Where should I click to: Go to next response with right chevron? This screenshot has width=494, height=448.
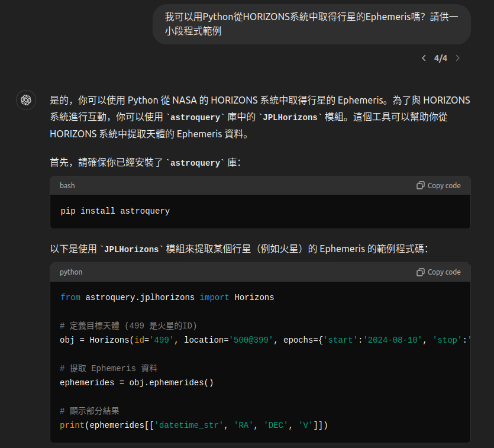point(457,58)
